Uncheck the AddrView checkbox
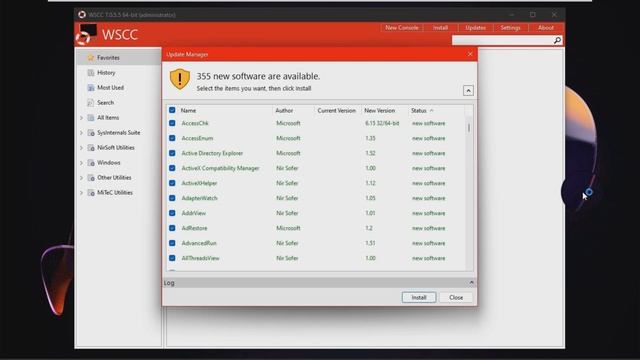Image resolution: width=640 pixels, height=360 pixels. [x=172, y=213]
